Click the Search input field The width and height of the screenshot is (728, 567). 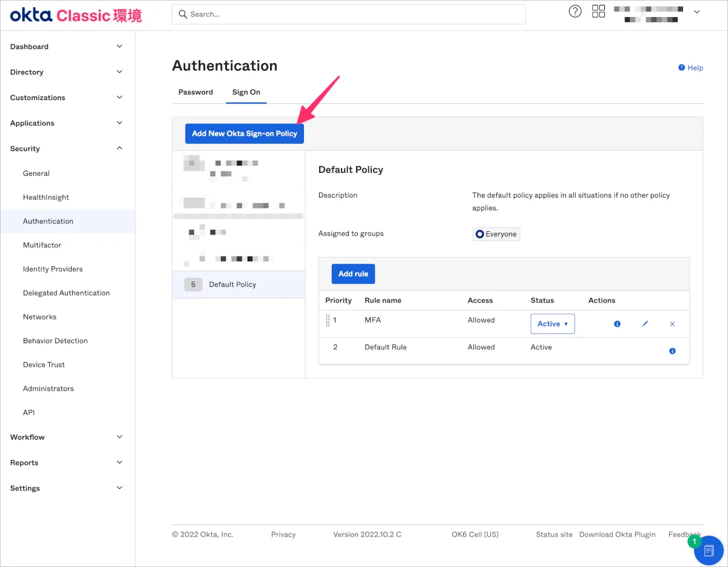(349, 14)
